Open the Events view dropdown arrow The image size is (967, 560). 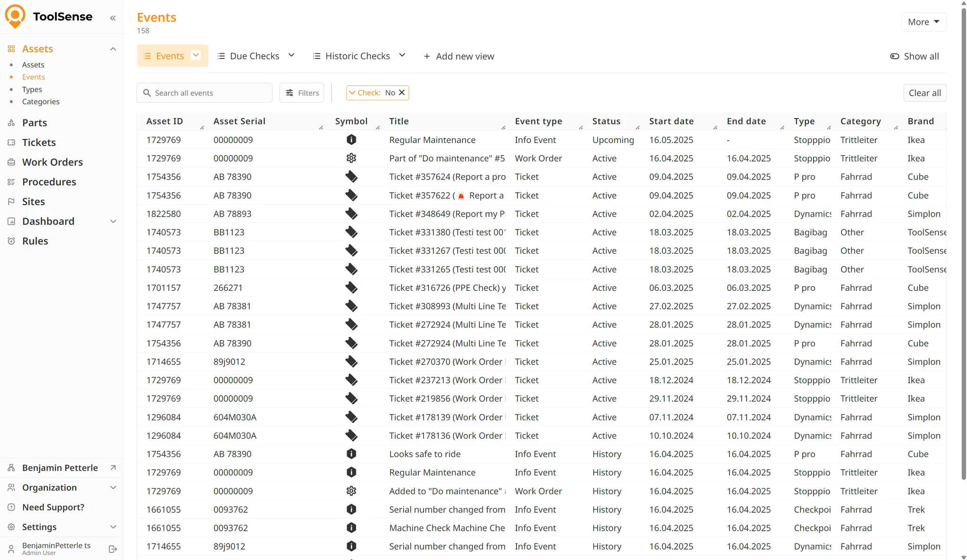click(196, 55)
